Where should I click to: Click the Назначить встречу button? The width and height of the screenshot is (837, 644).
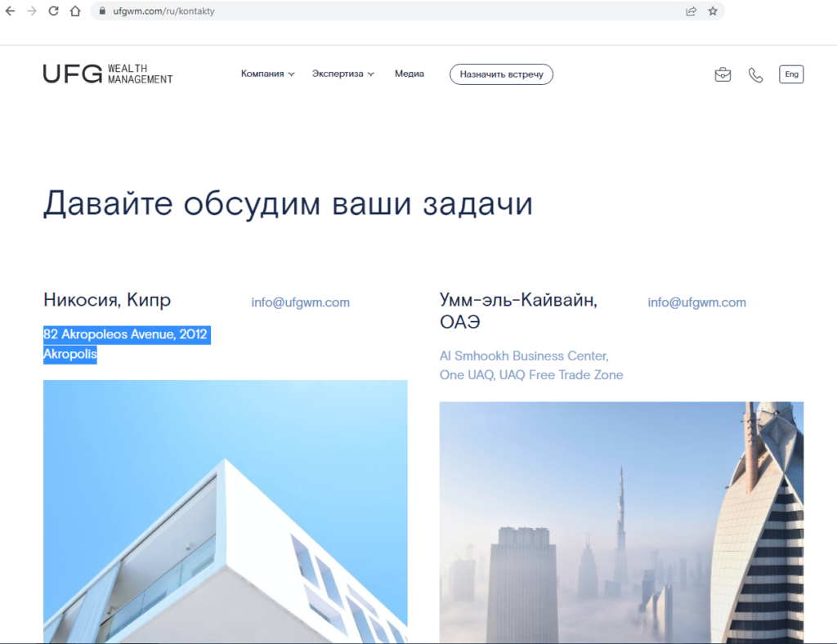501,74
